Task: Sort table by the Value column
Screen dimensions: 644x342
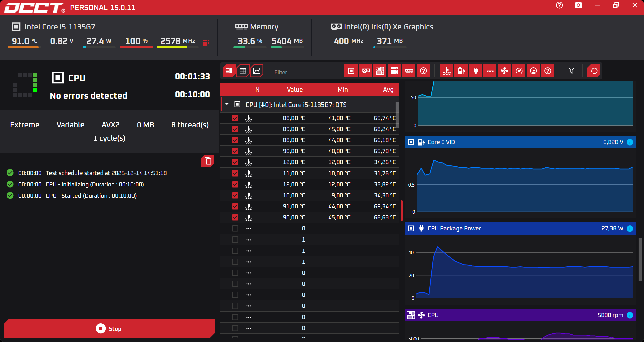Action: (x=295, y=90)
